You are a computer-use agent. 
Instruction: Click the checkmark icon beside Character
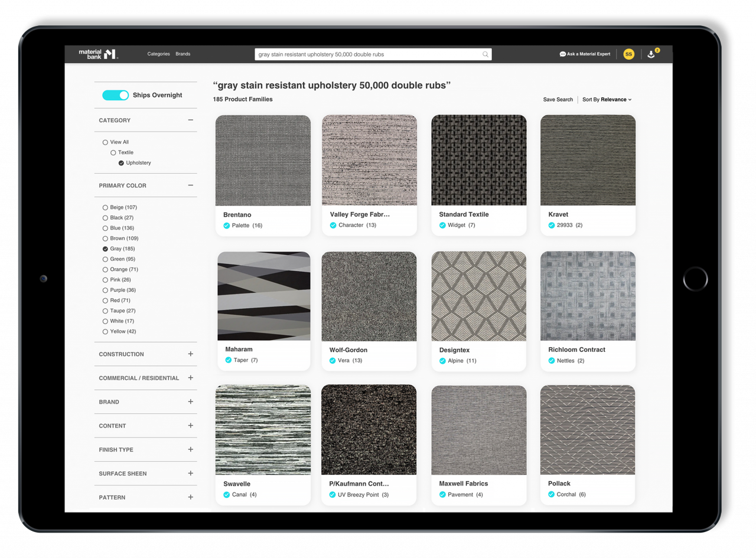(x=333, y=226)
